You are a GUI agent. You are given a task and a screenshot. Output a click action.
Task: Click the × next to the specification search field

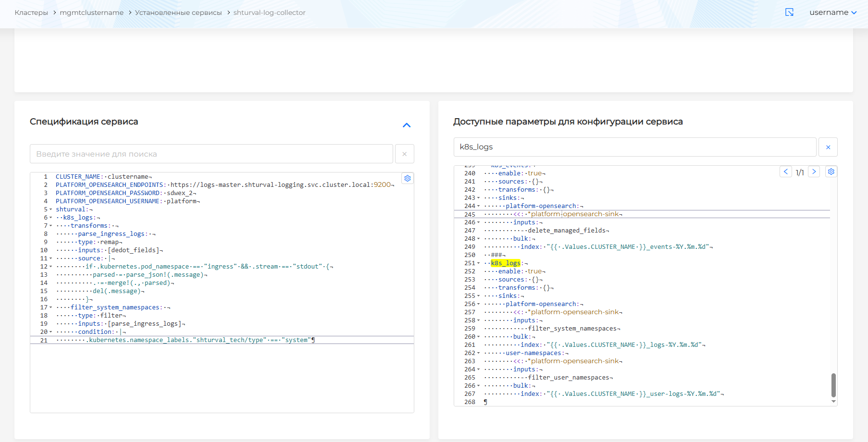point(404,154)
